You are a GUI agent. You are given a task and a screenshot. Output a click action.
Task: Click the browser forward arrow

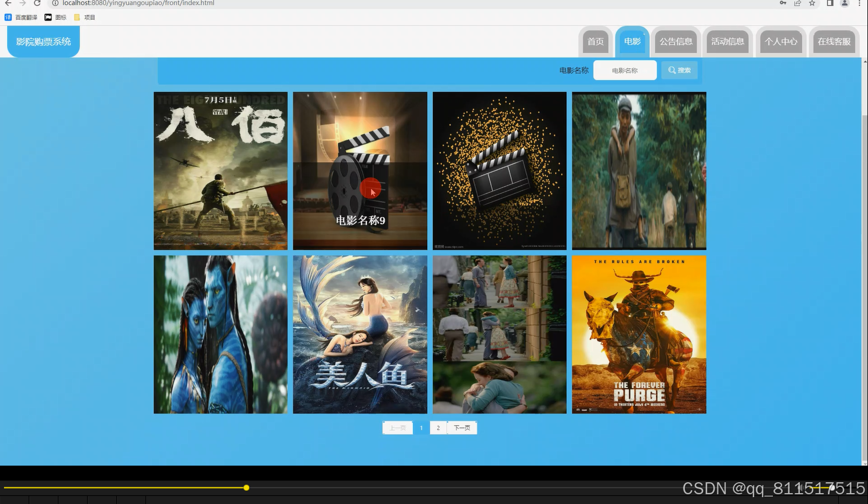click(23, 3)
